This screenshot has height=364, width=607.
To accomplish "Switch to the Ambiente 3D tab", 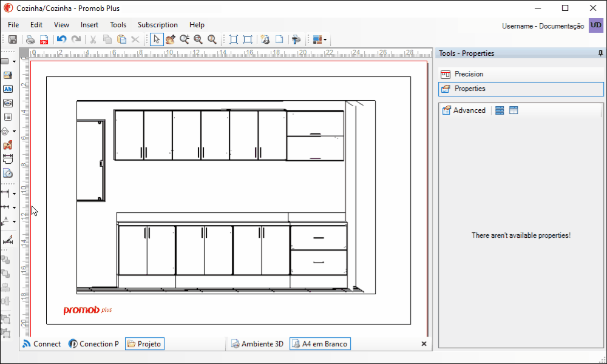I will click(x=257, y=344).
